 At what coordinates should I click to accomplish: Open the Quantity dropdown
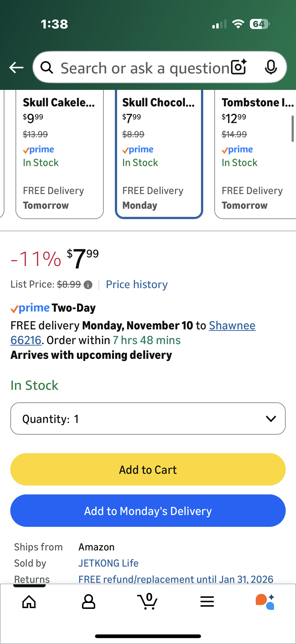tap(148, 419)
